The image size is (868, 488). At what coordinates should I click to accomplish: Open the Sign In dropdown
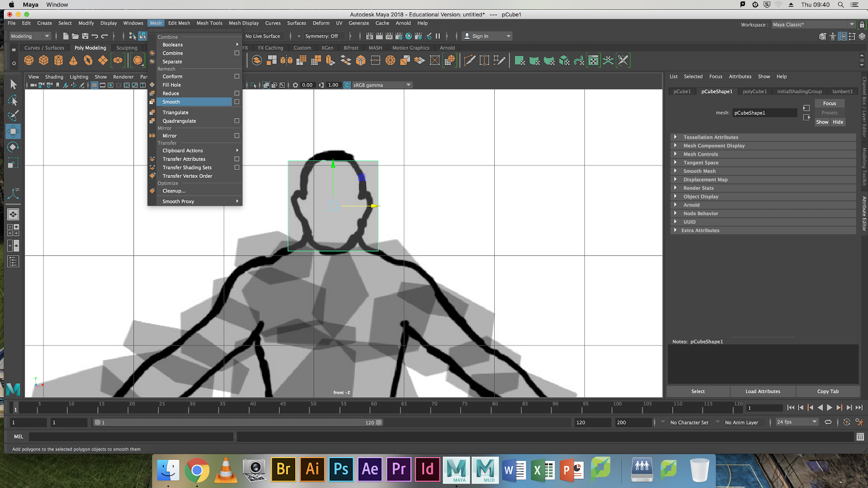tap(487, 36)
